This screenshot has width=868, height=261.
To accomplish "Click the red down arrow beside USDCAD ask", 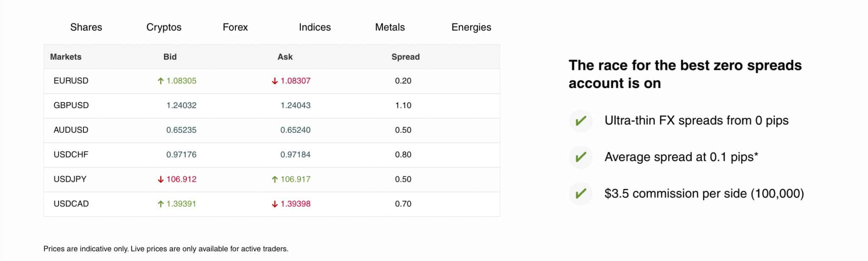I will 275,203.
